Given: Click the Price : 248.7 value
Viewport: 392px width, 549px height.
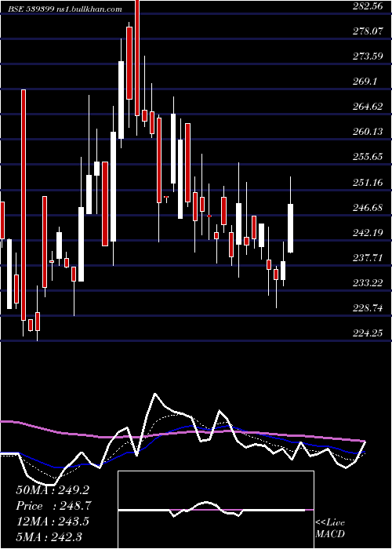Looking at the screenshot, I should click(x=54, y=506).
